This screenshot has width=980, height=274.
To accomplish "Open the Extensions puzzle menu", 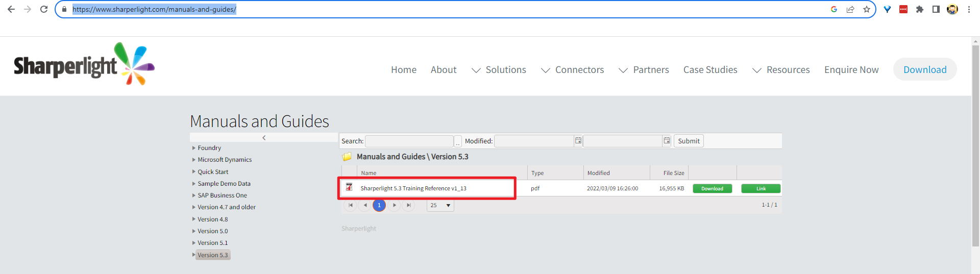I will click(920, 9).
